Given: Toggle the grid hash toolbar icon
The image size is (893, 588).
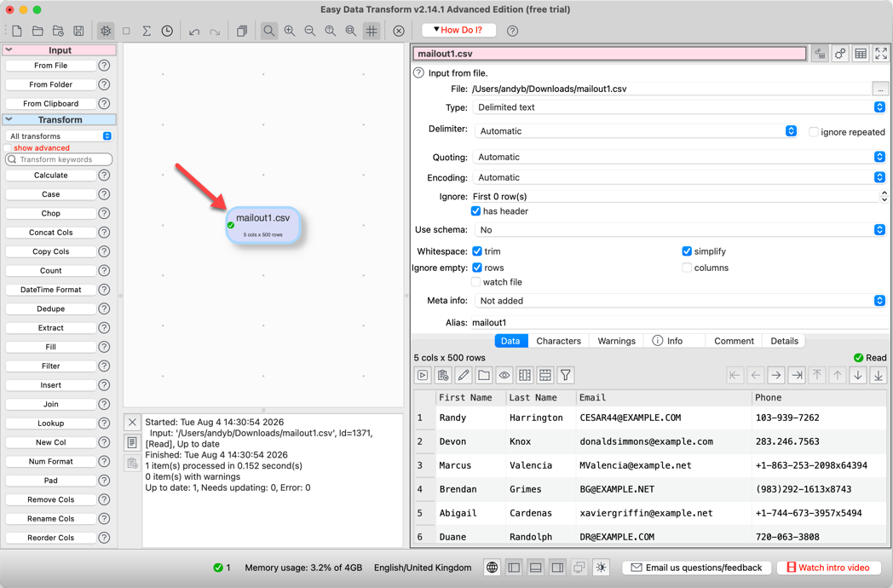Looking at the screenshot, I should [x=372, y=31].
